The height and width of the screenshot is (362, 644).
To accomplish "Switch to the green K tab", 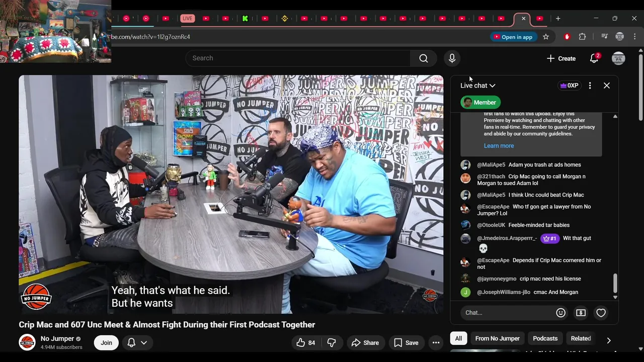I will (x=245, y=19).
